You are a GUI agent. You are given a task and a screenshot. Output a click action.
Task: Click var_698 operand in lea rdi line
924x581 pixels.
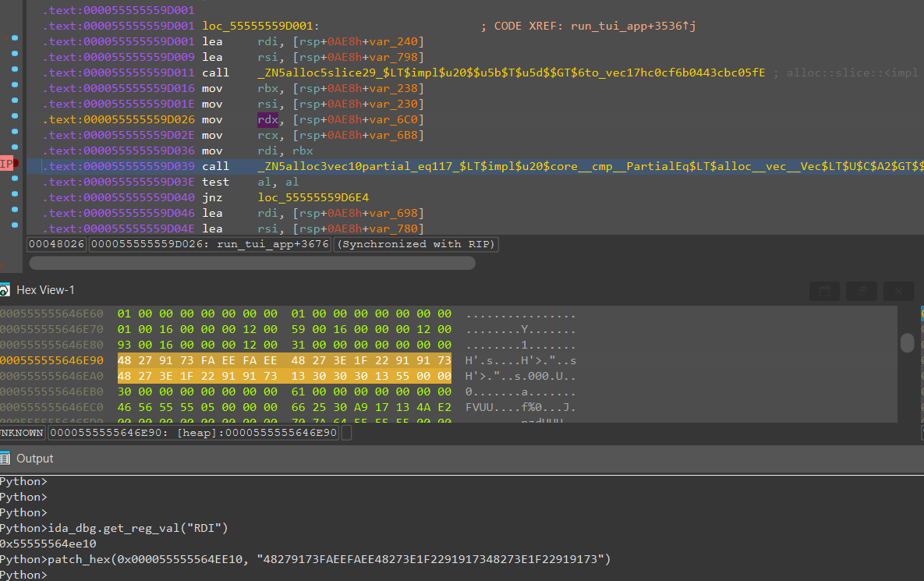394,213
